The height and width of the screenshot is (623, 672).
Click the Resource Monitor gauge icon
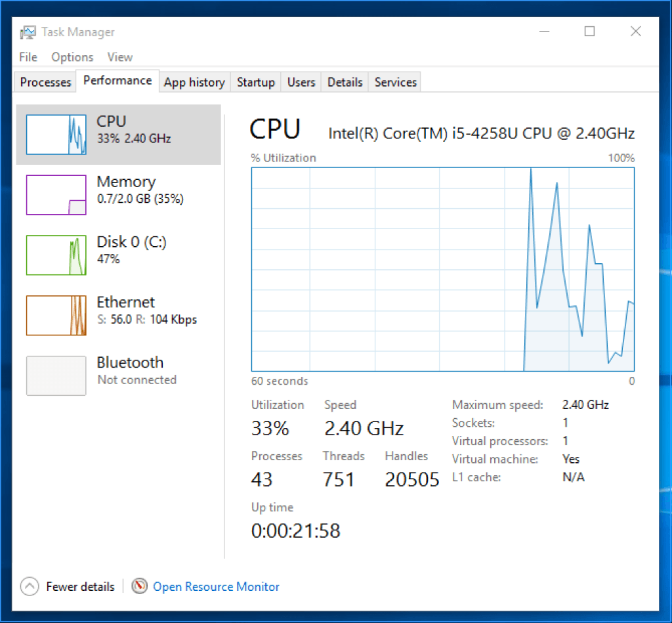[x=139, y=586]
